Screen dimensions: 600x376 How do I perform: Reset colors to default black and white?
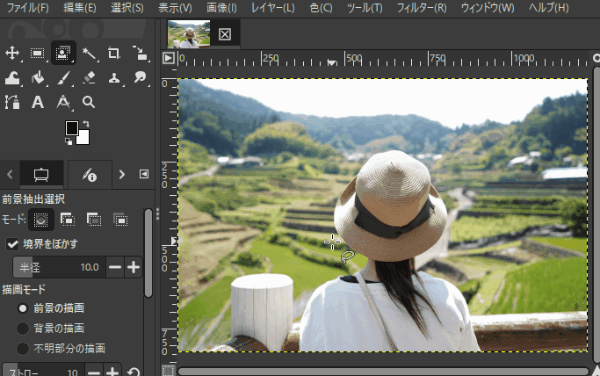[68, 142]
